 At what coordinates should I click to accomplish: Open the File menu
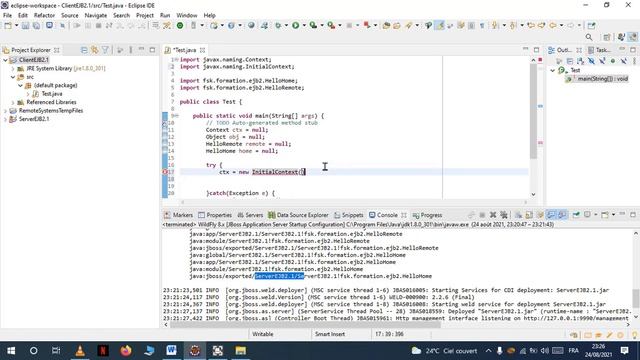coord(7,15)
